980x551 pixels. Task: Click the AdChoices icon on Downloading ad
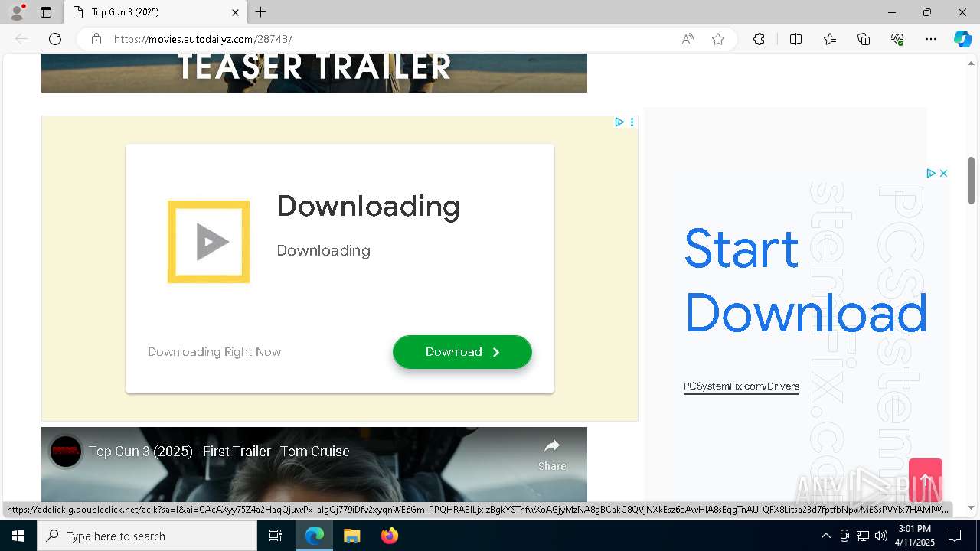point(619,122)
